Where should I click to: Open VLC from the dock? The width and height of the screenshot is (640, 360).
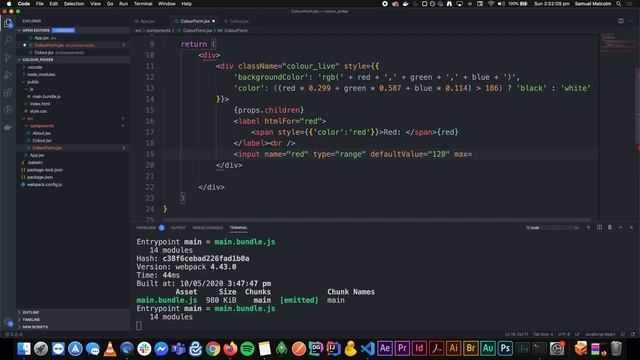[x=110, y=349]
